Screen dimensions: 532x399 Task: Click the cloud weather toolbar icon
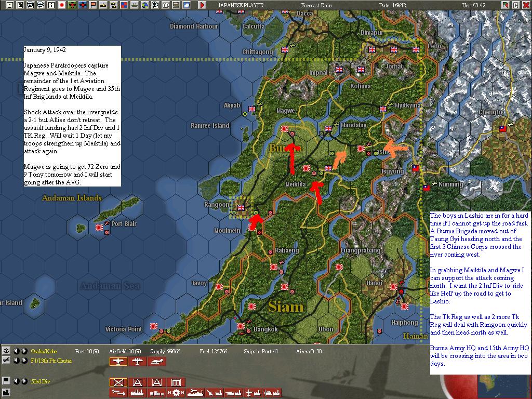[187, 5]
